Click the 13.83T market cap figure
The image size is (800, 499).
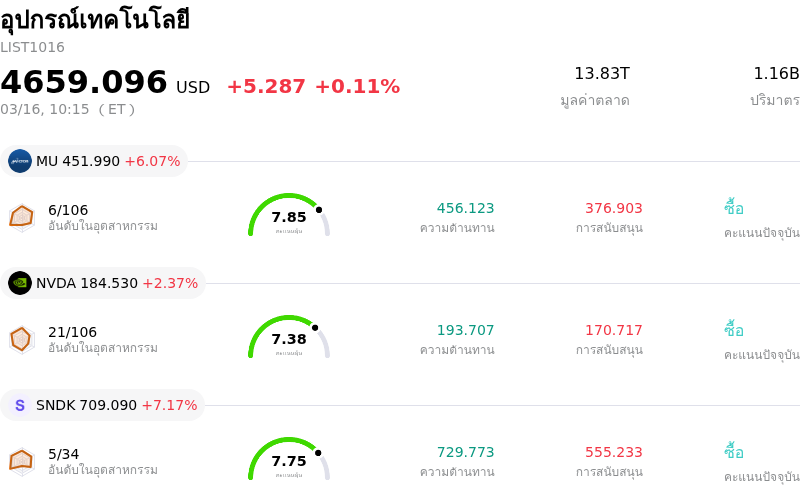click(601, 73)
